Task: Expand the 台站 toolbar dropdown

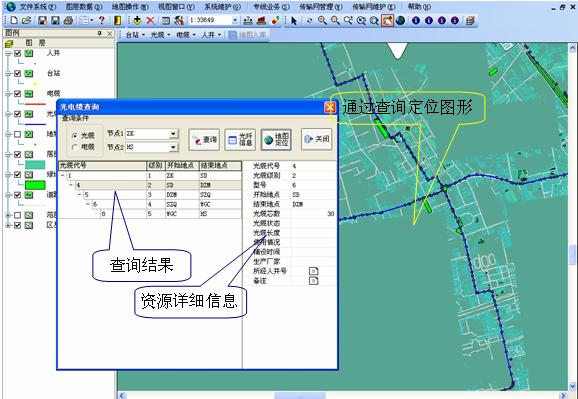Action: pos(135,35)
